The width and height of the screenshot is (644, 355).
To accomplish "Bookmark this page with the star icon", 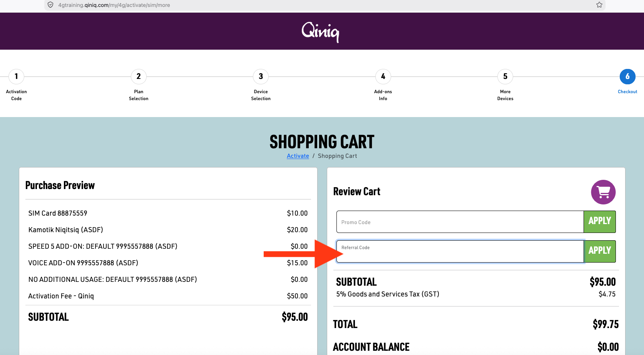I will point(599,5).
